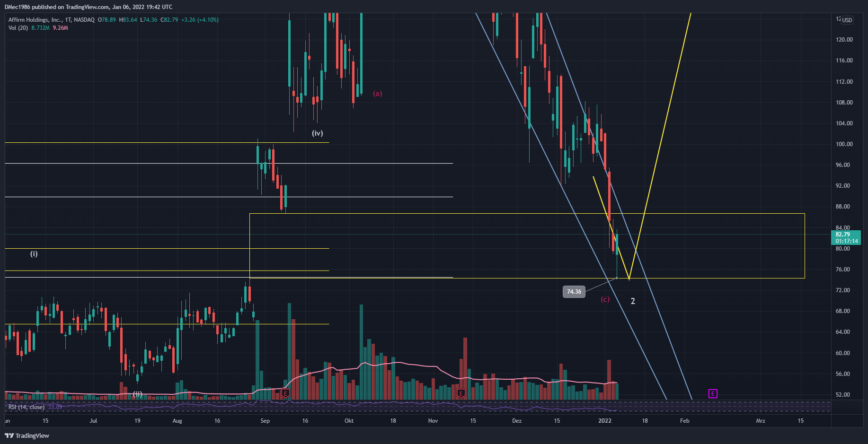The image size is (868, 444).
Task: Select the pink (c) wave label
Action: coord(605,299)
